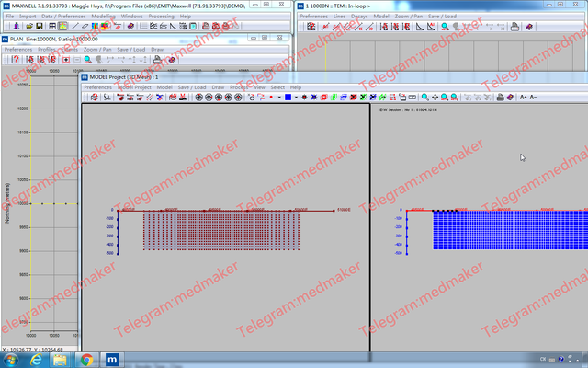Click the printer icon in PLAN toolbar
The height and width of the screenshot is (368, 588).
click(157, 60)
